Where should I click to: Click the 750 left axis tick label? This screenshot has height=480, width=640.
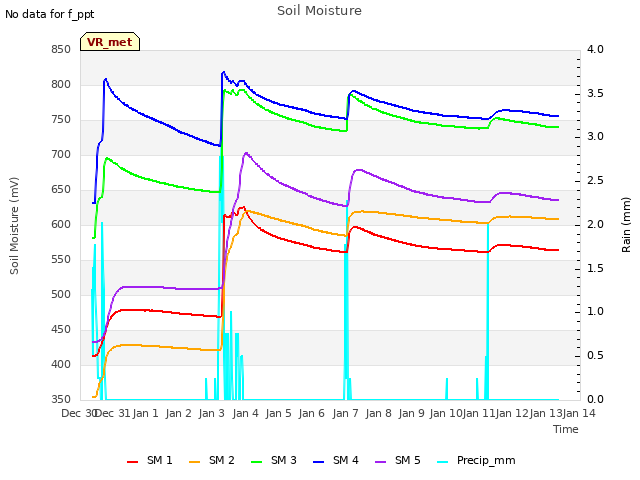click(61, 120)
